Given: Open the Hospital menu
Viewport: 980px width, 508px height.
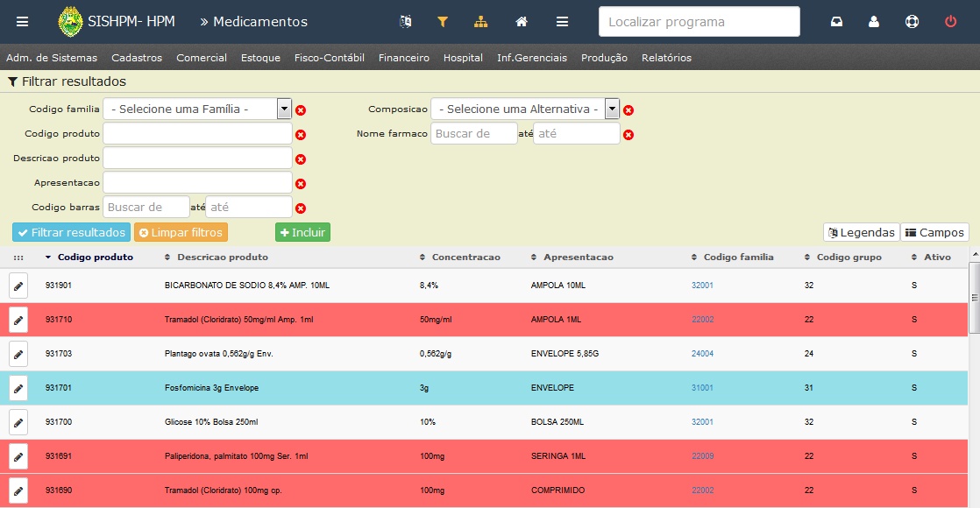Looking at the screenshot, I should pos(463,58).
